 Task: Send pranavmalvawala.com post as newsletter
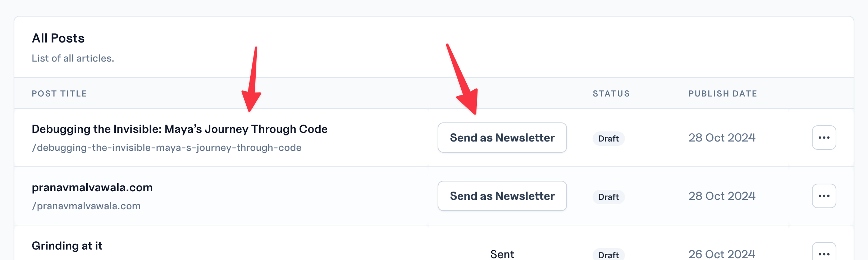502,196
